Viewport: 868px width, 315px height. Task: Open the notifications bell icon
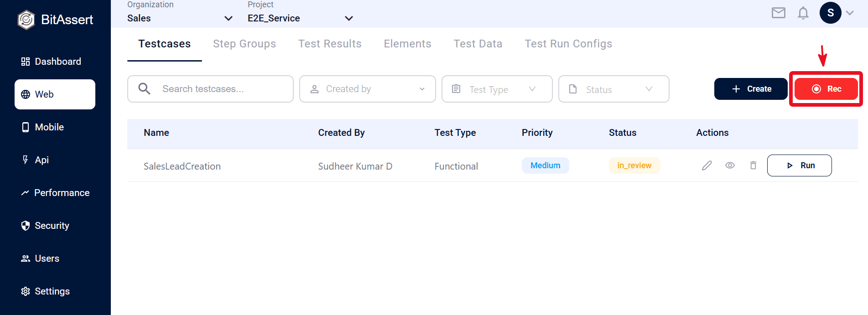click(x=803, y=13)
